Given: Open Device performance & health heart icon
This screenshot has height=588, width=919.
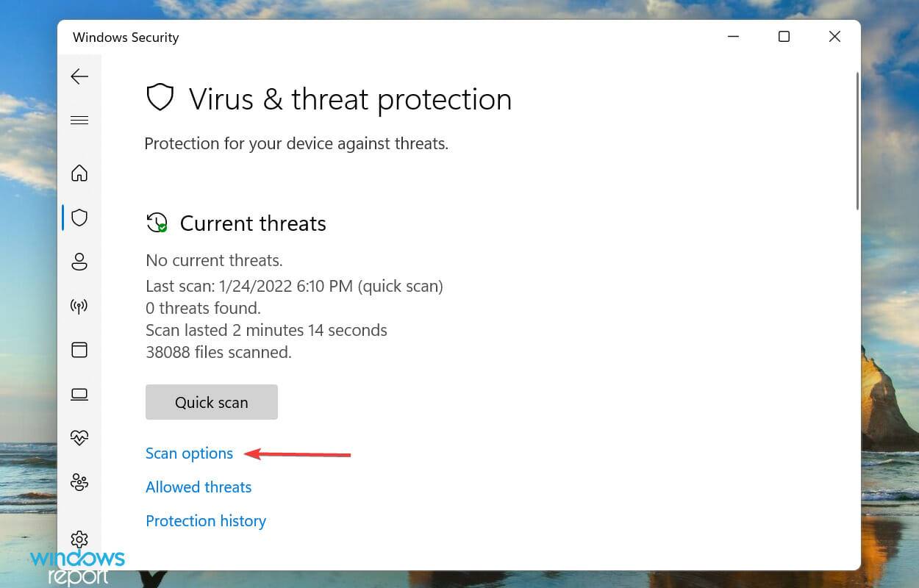Looking at the screenshot, I should [x=79, y=438].
